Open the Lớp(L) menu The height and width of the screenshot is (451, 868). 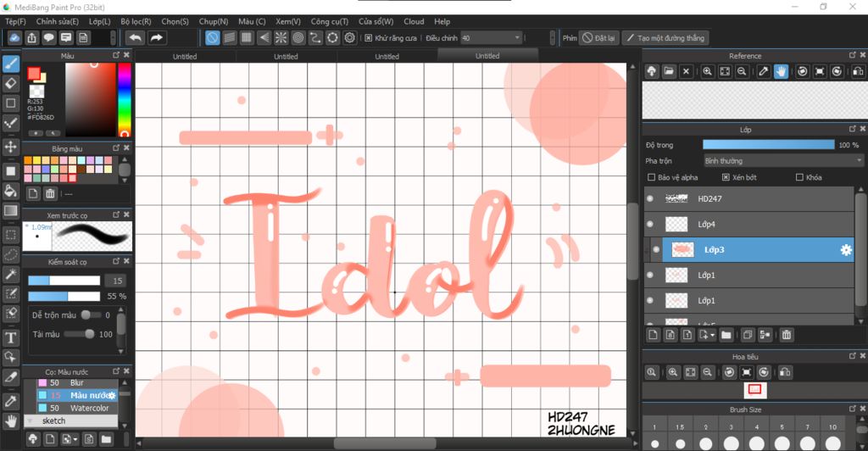point(100,21)
